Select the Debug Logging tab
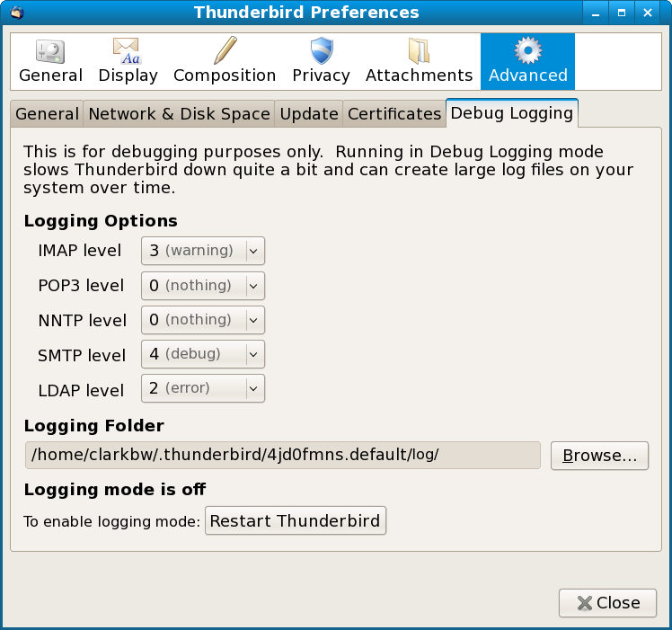 tap(512, 113)
